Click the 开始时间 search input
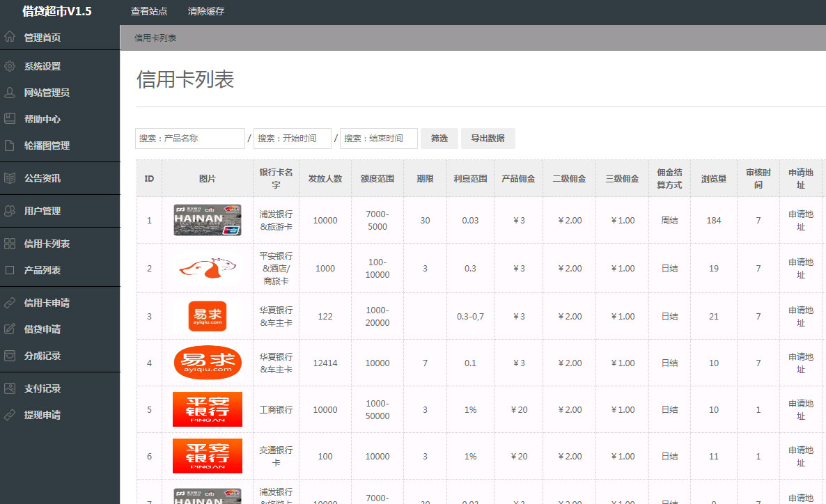826x504 pixels. point(293,139)
